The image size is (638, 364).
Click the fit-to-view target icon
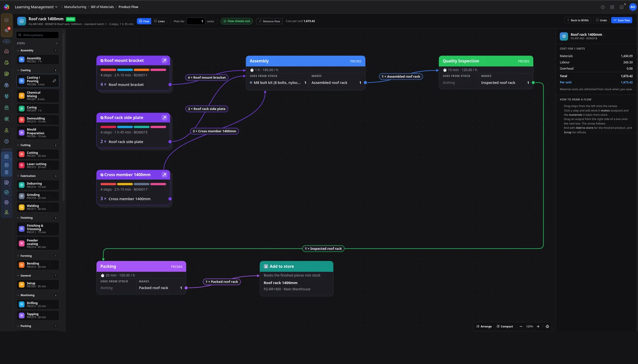coord(547,327)
